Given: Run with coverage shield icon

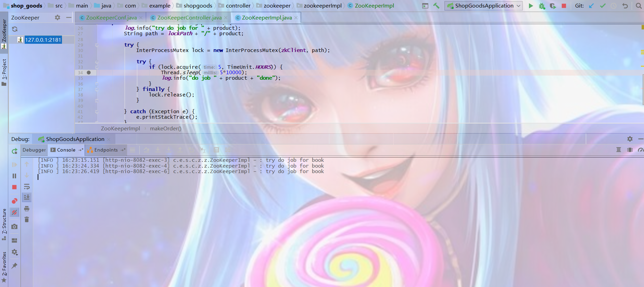Looking at the screenshot, I should click(x=553, y=5).
